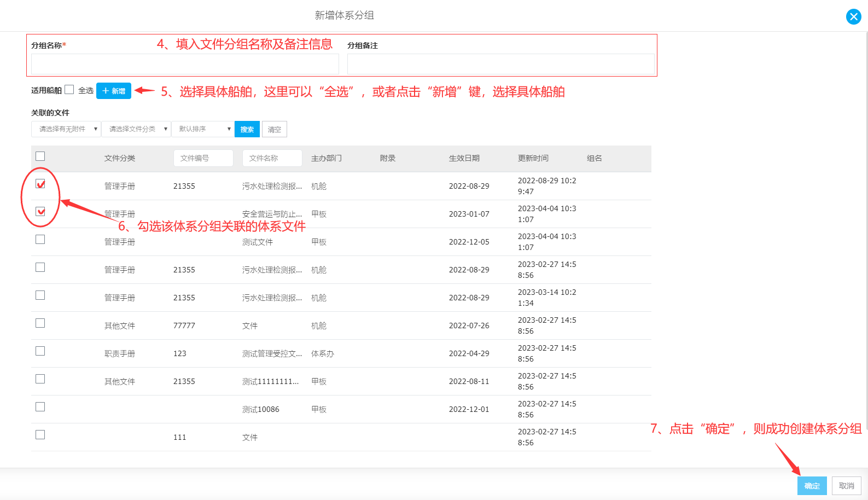
Task: Tick the 全选 checkbox for 适用船舶
Action: (x=69, y=90)
